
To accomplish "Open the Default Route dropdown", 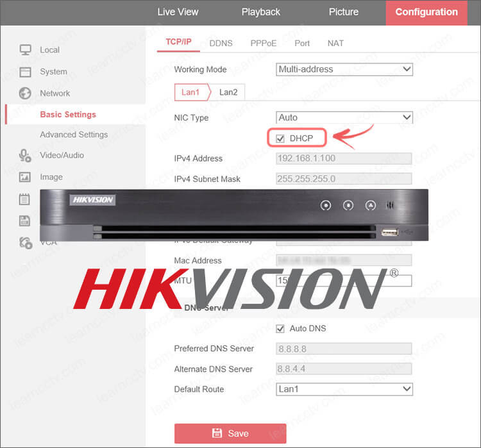I will click(x=344, y=389).
